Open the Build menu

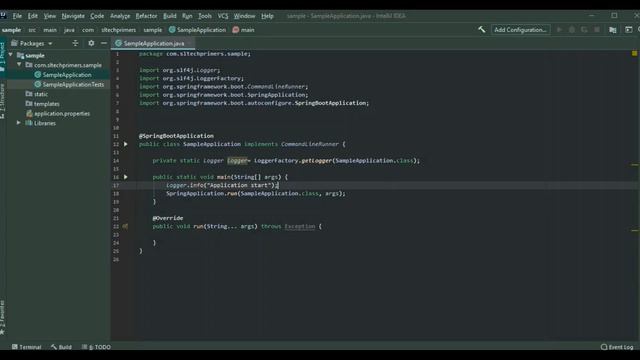click(x=170, y=16)
